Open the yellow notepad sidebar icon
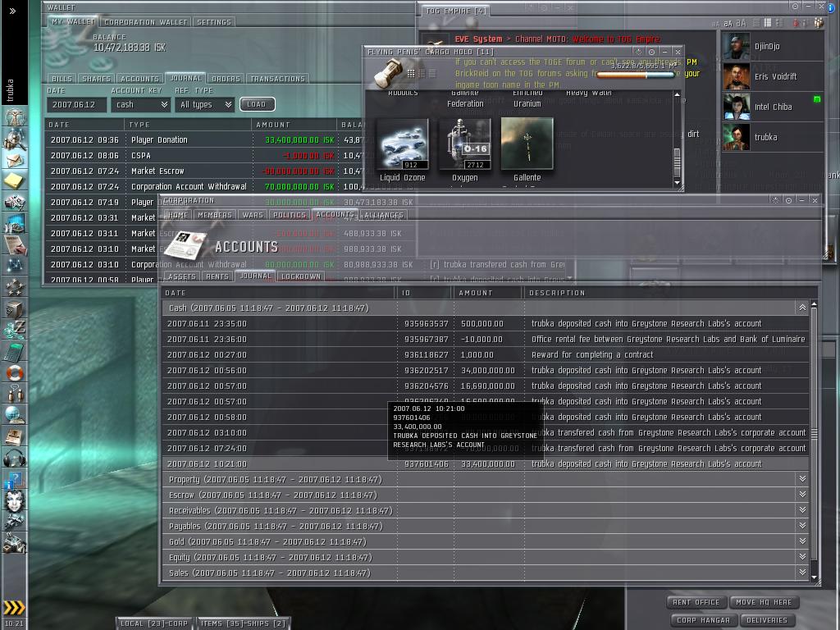Viewport: 840px width, 630px height. pyautogui.click(x=15, y=181)
